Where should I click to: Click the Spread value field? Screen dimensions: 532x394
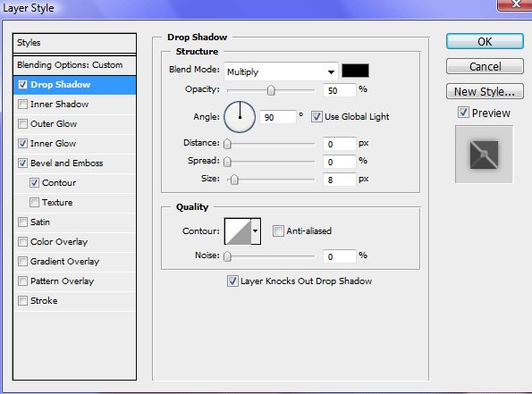tap(339, 162)
